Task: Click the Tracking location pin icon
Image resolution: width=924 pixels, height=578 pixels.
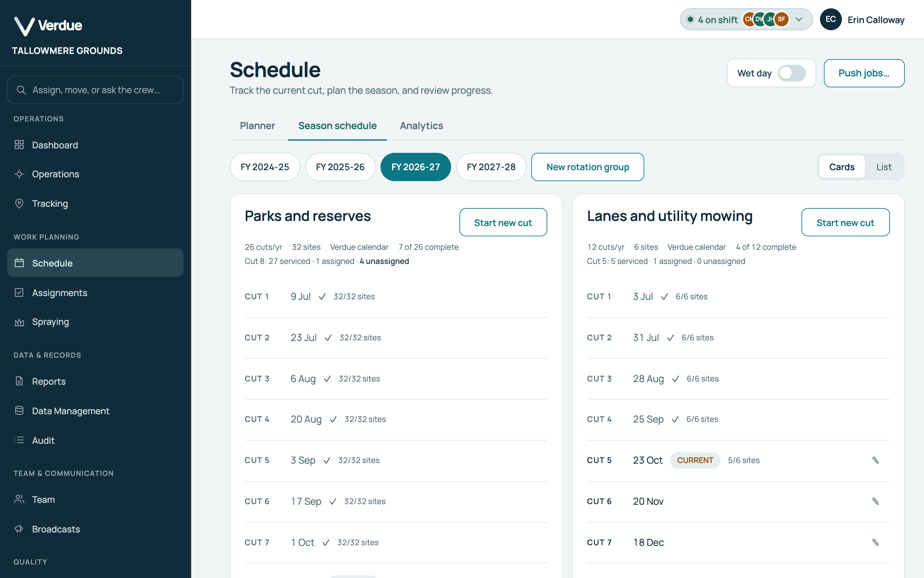Action: point(19,203)
